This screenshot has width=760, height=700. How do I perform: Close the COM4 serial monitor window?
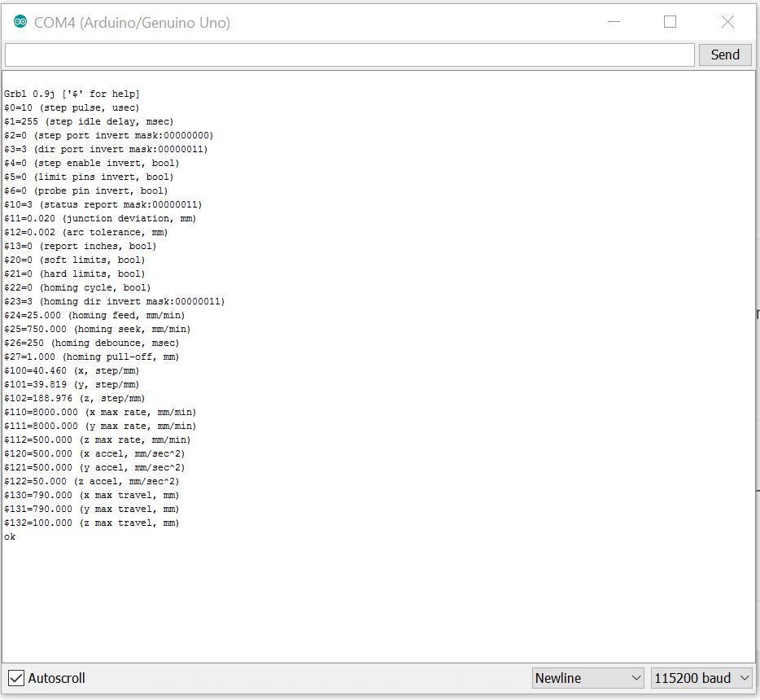click(727, 22)
